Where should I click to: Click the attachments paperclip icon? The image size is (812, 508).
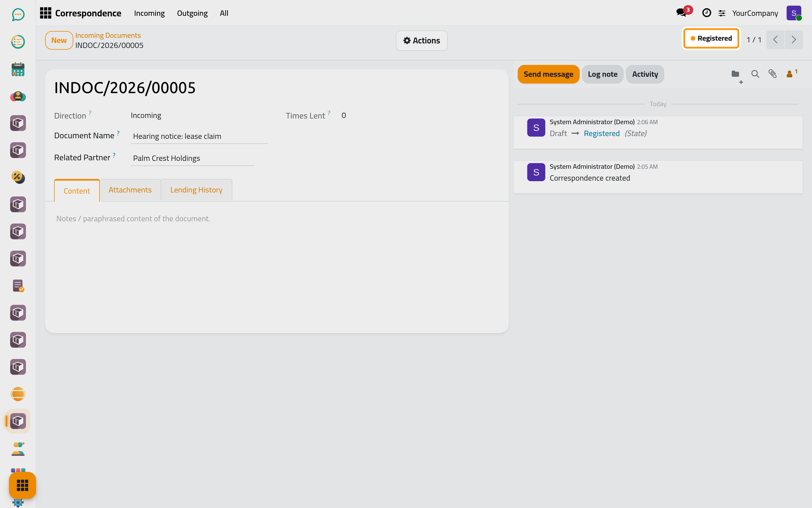click(x=772, y=74)
